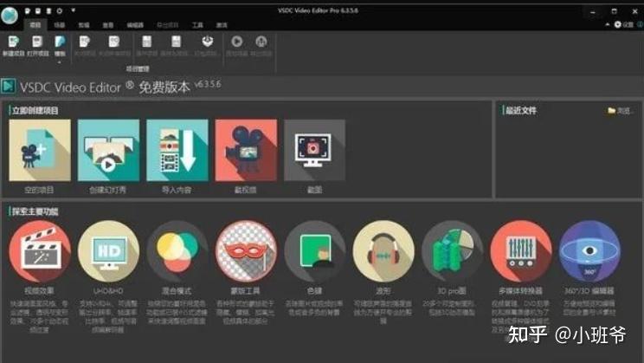
Task: Switch to the 剪辑 ribbon tab
Action: [x=84, y=25]
